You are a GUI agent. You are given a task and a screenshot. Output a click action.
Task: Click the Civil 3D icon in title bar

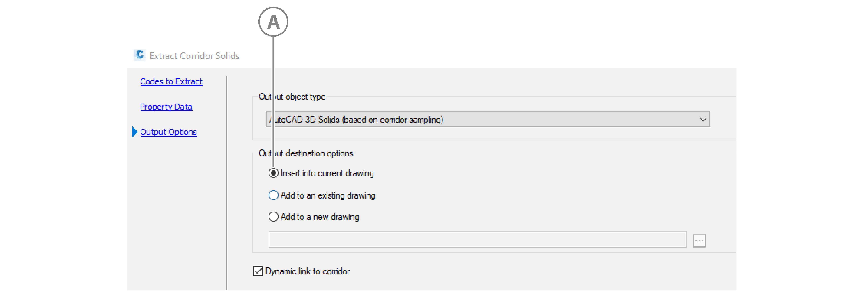pos(139,55)
